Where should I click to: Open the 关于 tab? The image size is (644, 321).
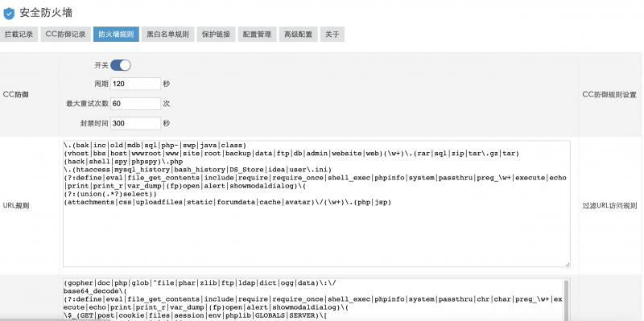(x=332, y=35)
